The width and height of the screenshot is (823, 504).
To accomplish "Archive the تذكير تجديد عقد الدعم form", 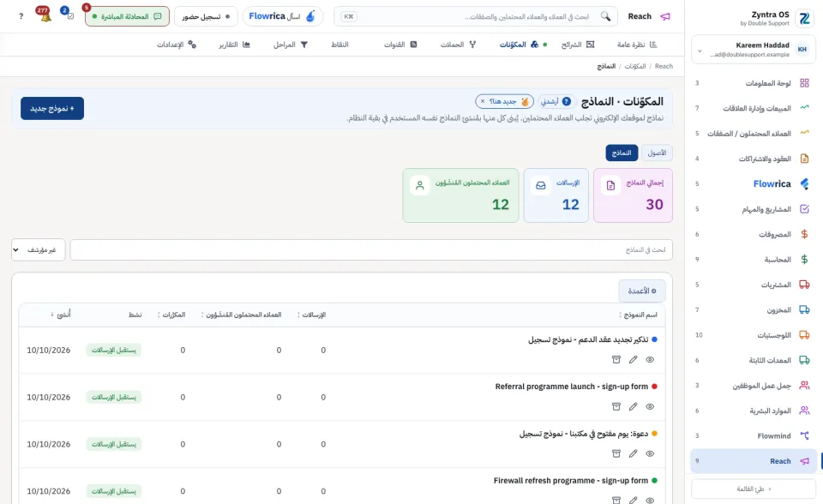I will (x=616, y=360).
